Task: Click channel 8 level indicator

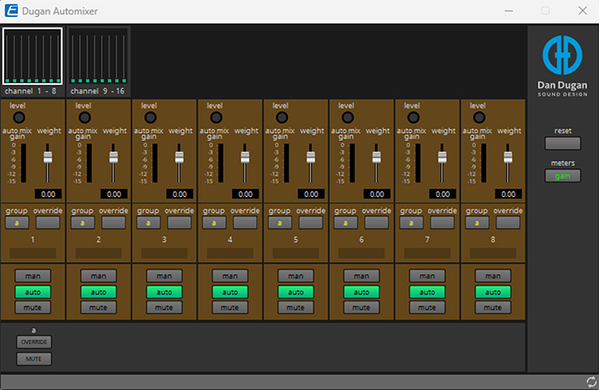Action: point(479,117)
